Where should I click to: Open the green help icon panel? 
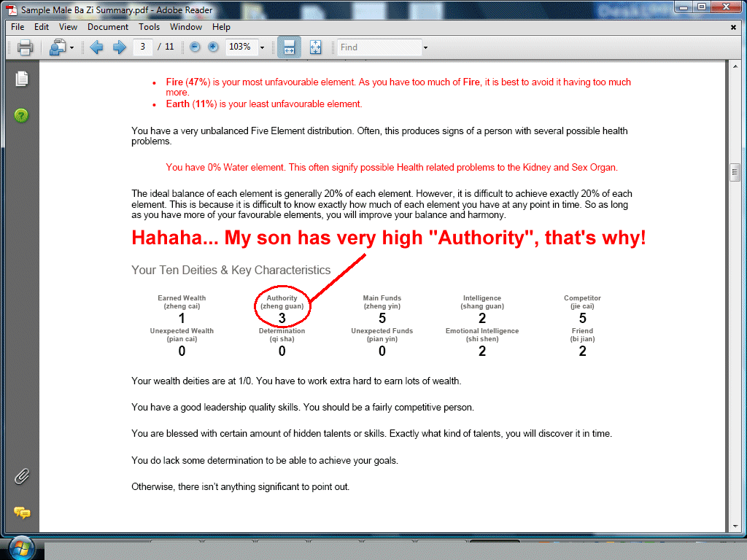click(x=22, y=115)
